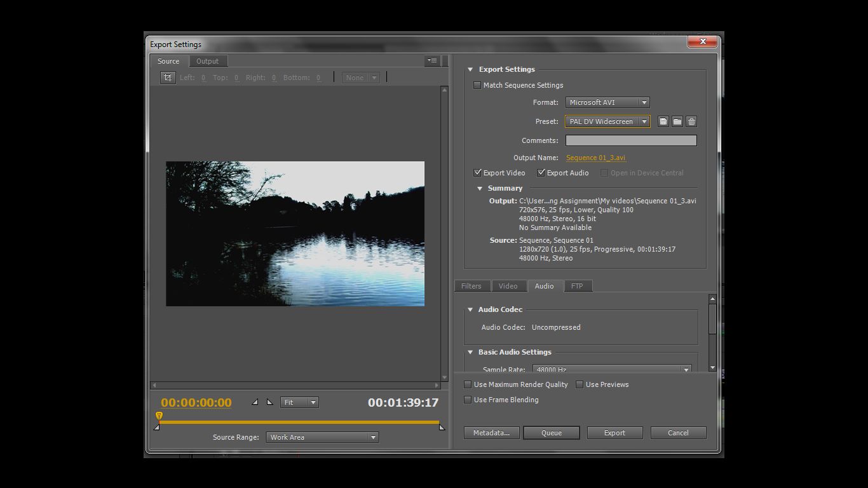The height and width of the screenshot is (488, 868).
Task: Click the in-point triangle under timeline start
Action: coord(156,427)
